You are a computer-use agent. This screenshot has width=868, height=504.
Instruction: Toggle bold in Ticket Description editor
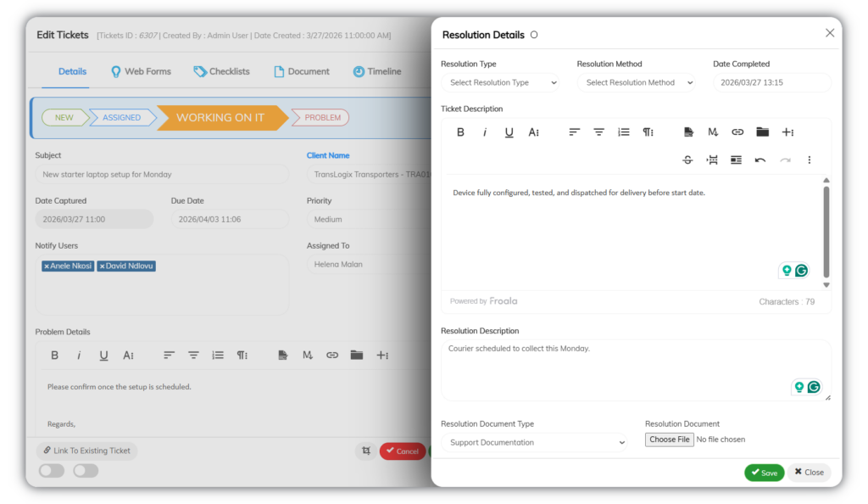(460, 132)
